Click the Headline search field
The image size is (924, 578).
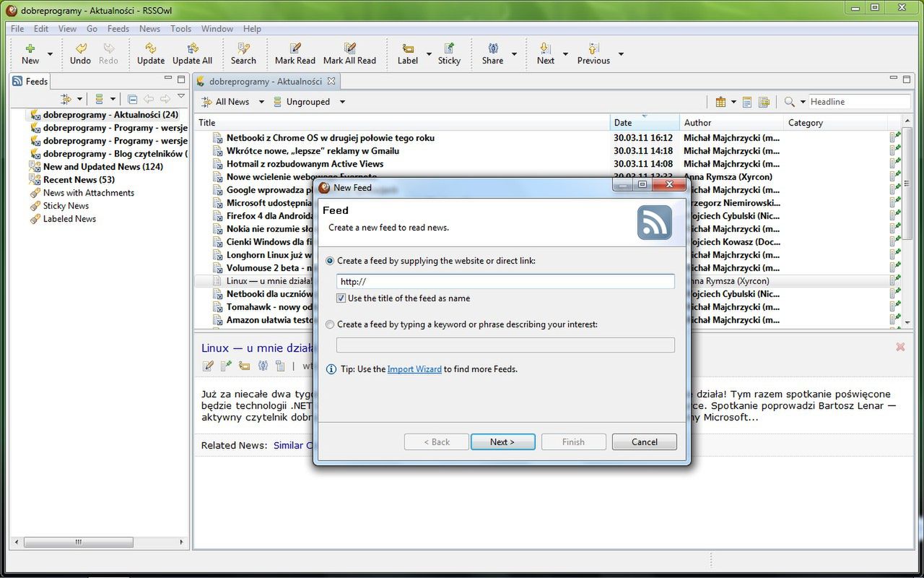[859, 102]
